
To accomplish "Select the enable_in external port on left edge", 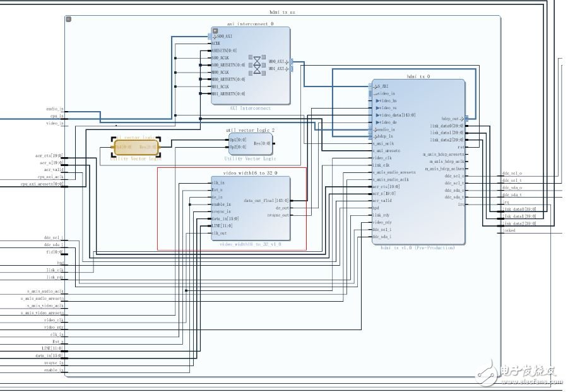I will click(x=54, y=370).
